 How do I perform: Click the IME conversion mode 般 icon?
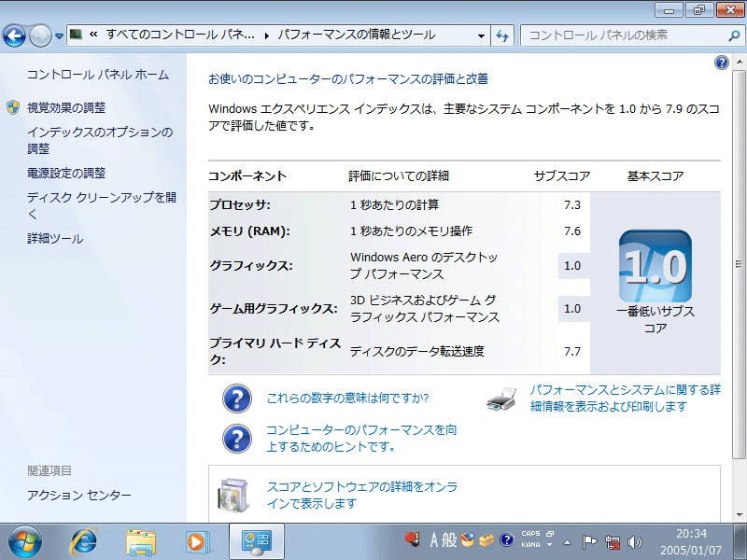pos(449,540)
